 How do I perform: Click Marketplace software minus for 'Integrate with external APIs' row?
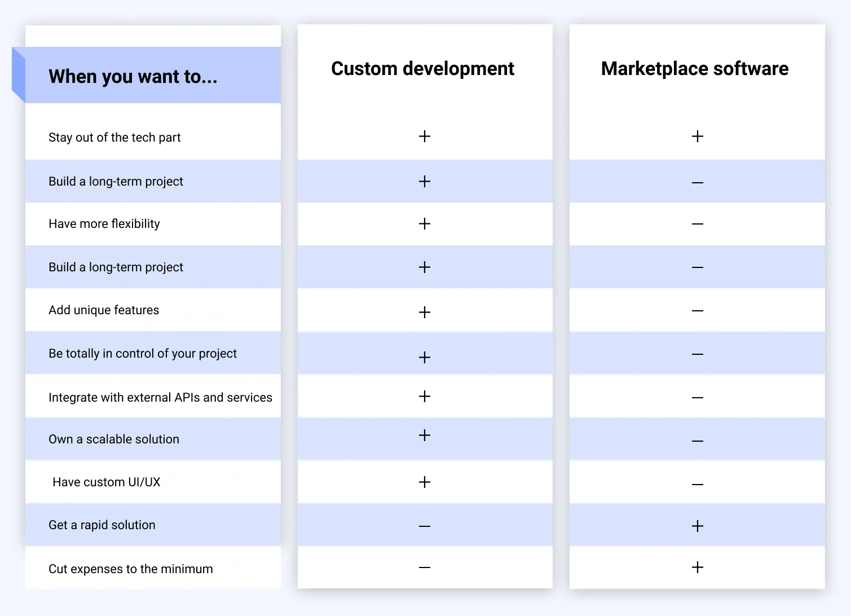(698, 398)
